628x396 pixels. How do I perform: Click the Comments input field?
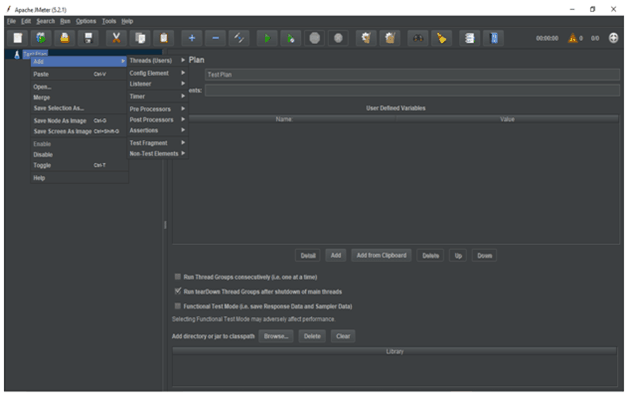tap(412, 90)
